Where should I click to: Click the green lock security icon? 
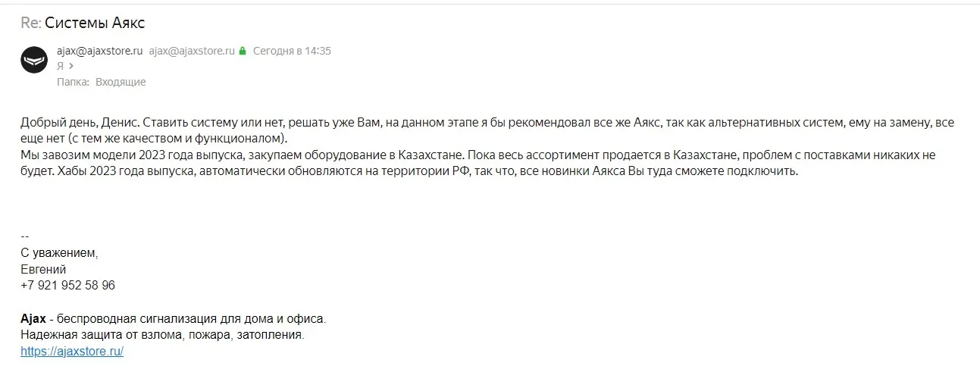click(243, 52)
